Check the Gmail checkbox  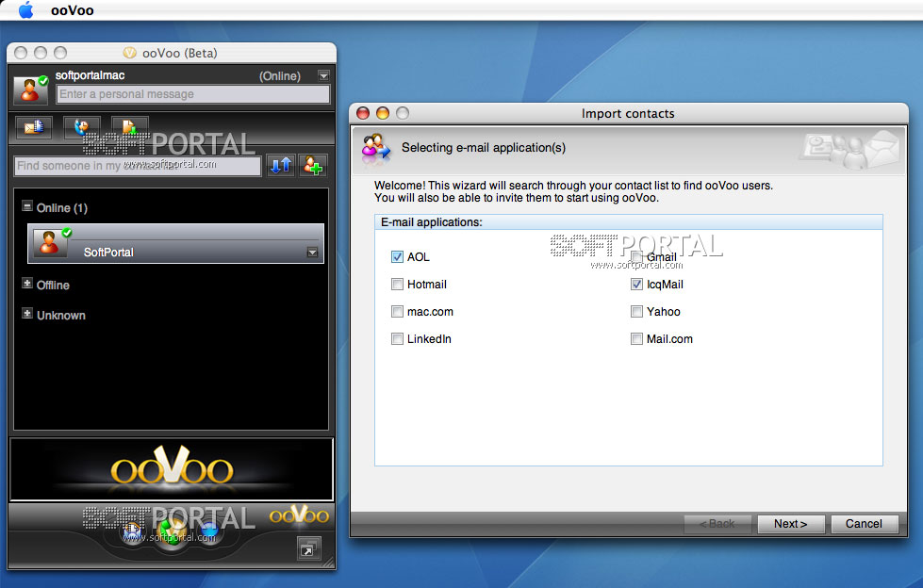pyautogui.click(x=636, y=256)
